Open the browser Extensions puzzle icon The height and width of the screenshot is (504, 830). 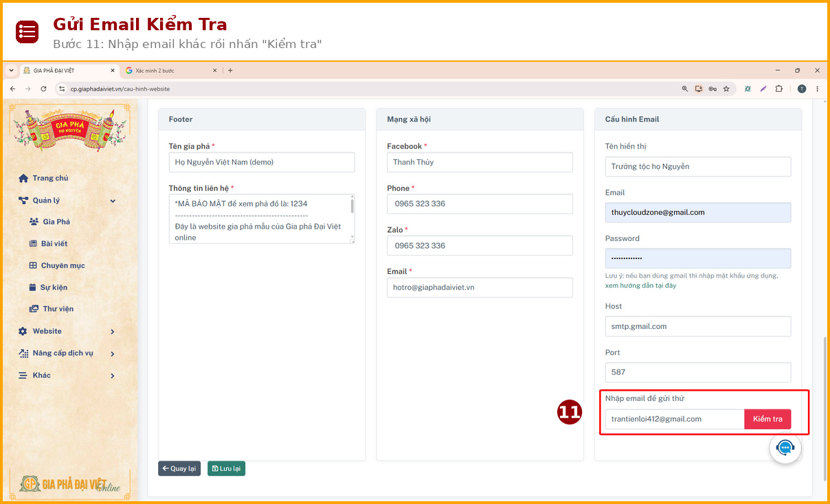coord(779,89)
